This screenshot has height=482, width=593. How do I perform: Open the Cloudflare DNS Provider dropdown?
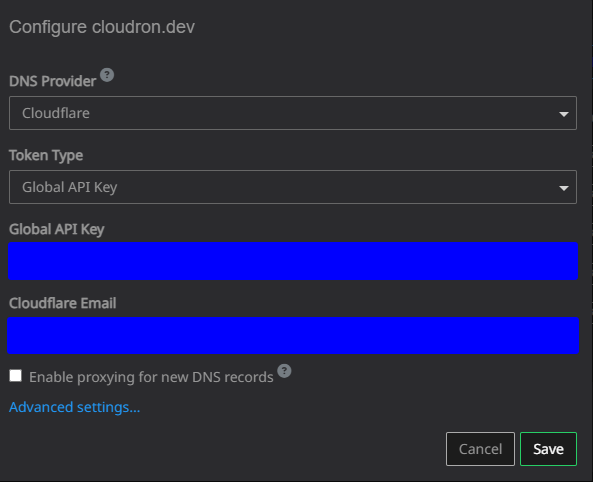(x=293, y=113)
